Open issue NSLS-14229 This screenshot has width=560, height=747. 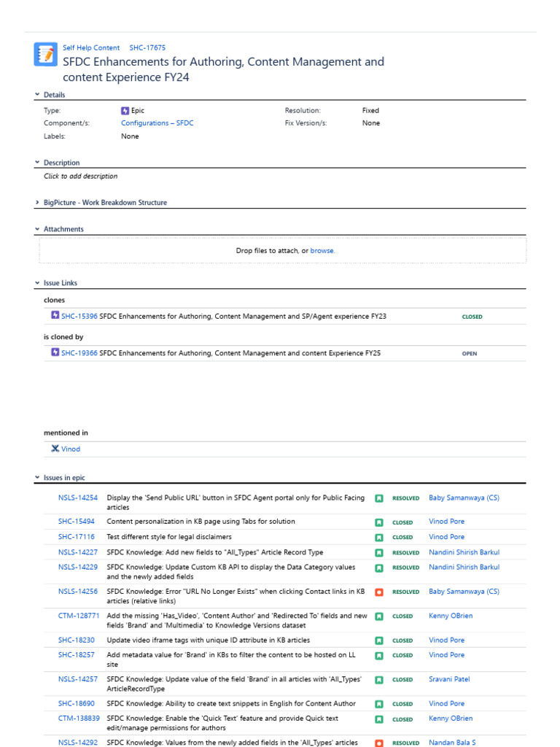pos(77,567)
